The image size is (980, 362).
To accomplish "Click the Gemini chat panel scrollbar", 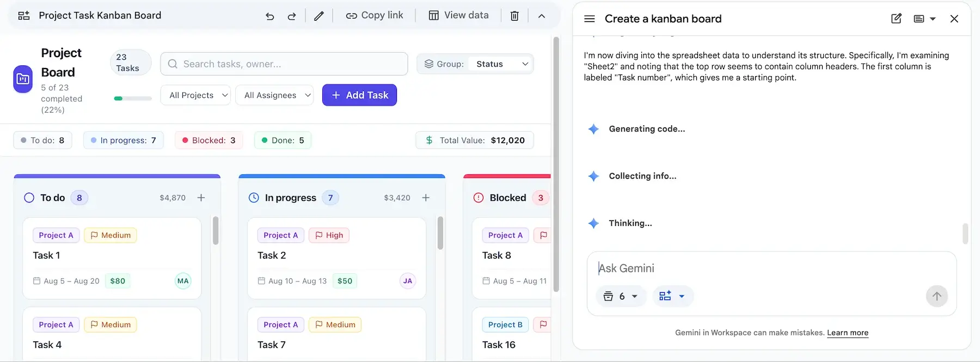I will (x=965, y=234).
